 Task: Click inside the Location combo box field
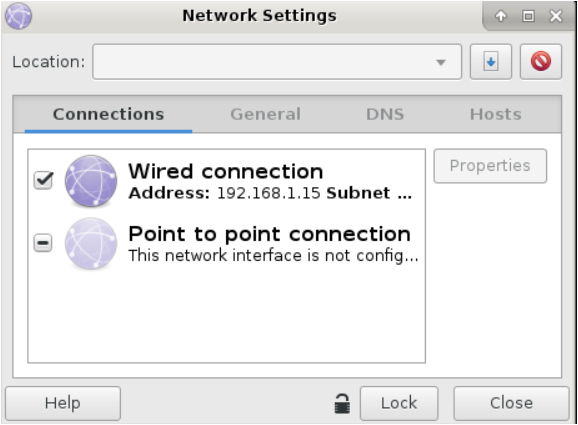[277, 62]
